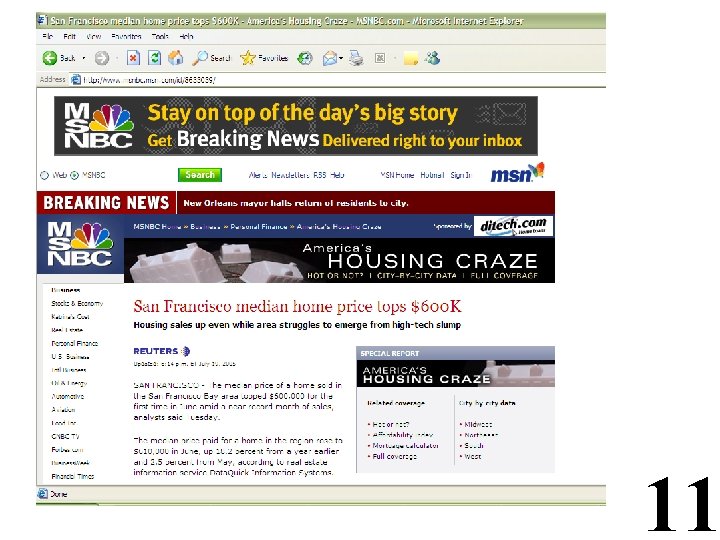Image resolution: width=720 pixels, height=540 pixels.
Task: Click the Hotmail link
Action: coord(432,175)
